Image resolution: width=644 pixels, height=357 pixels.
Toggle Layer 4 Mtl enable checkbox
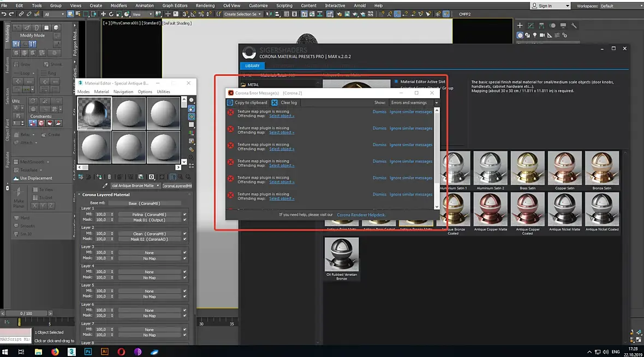pos(185,271)
